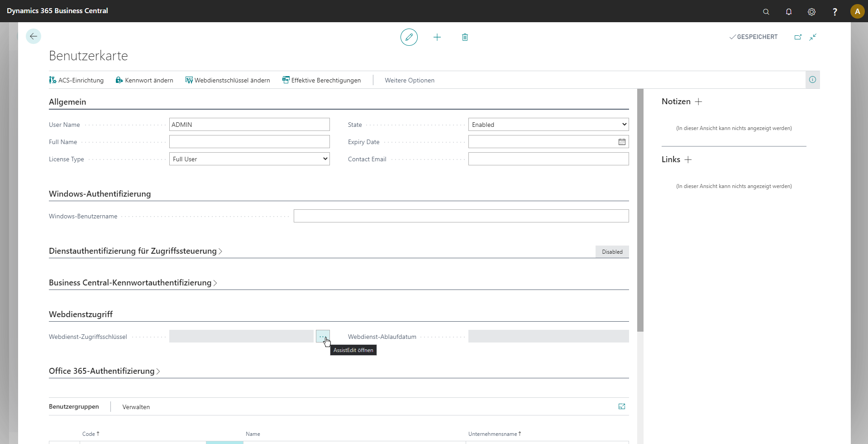Click the Full Name input field
This screenshot has width=868, height=444.
click(x=249, y=142)
